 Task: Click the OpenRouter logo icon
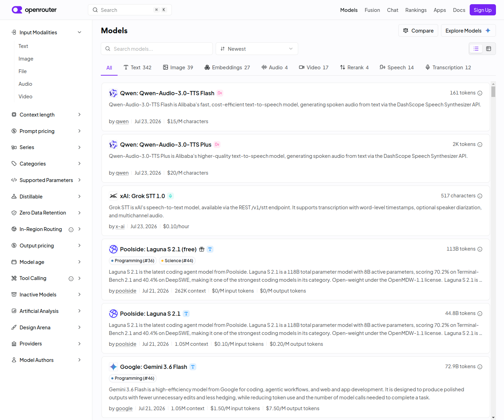coord(17,10)
